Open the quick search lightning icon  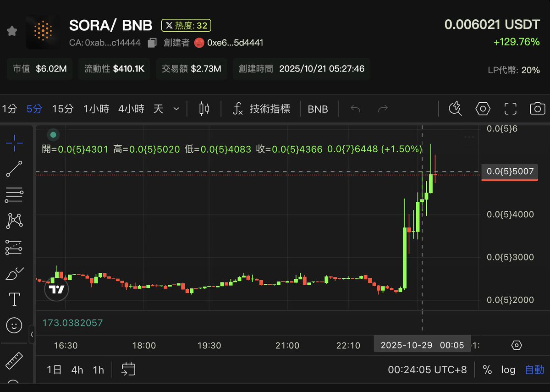455,109
